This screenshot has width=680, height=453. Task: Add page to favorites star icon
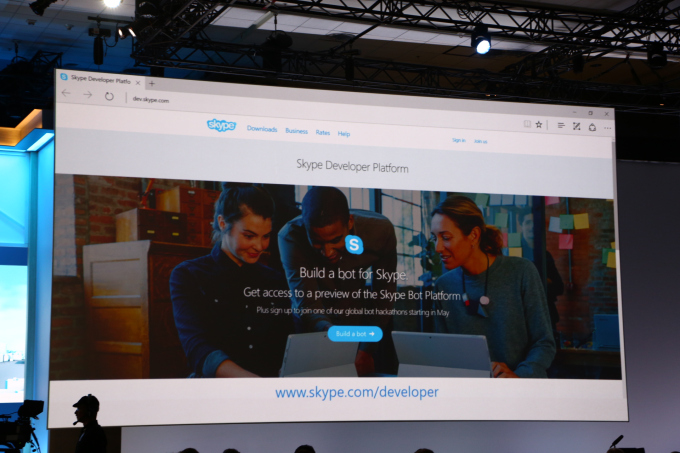[x=539, y=125]
